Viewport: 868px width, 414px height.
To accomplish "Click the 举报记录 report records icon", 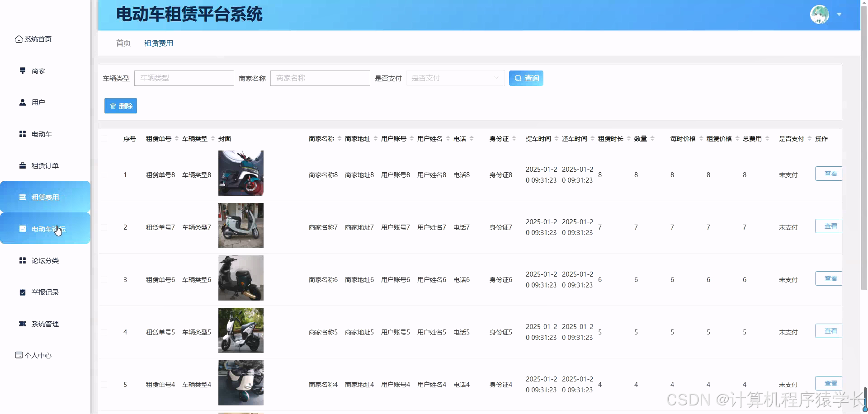I will (22, 292).
